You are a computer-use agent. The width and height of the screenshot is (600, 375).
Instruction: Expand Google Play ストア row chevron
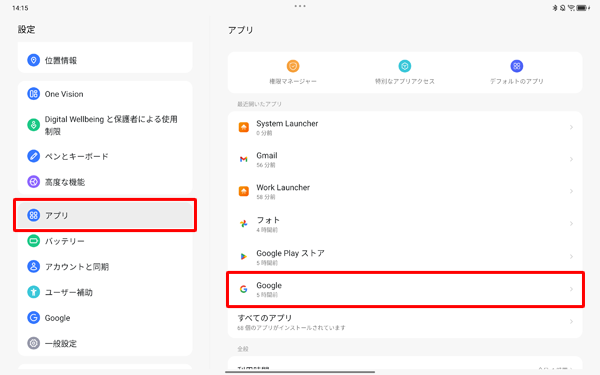571,256
